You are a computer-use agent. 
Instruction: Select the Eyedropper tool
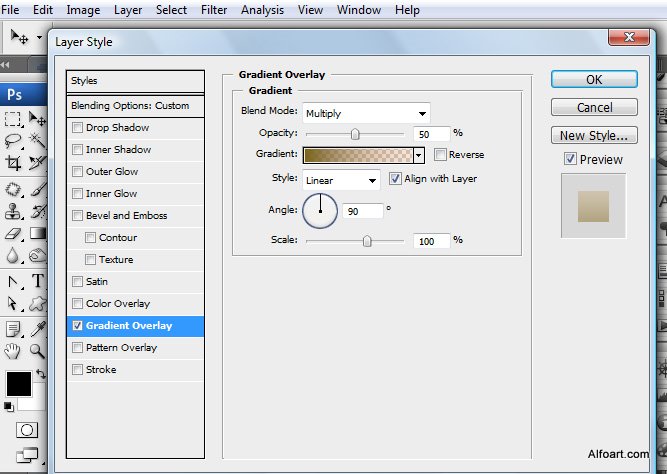(38, 327)
